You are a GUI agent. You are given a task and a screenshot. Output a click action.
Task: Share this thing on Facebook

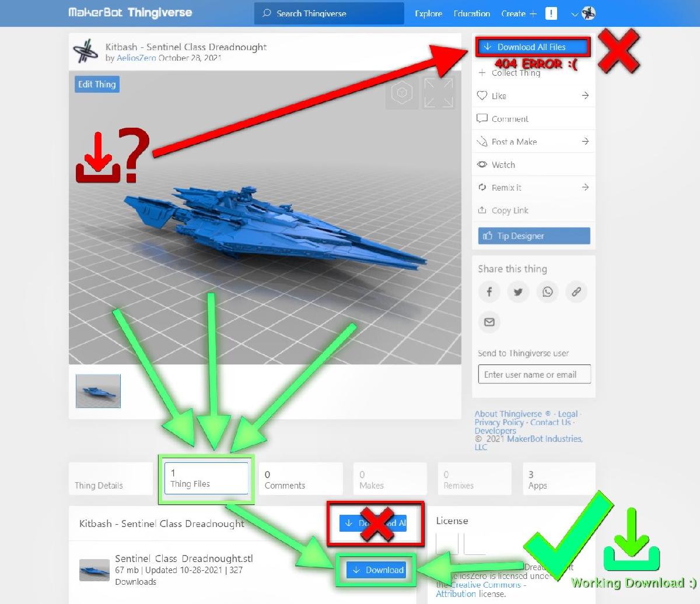point(489,292)
